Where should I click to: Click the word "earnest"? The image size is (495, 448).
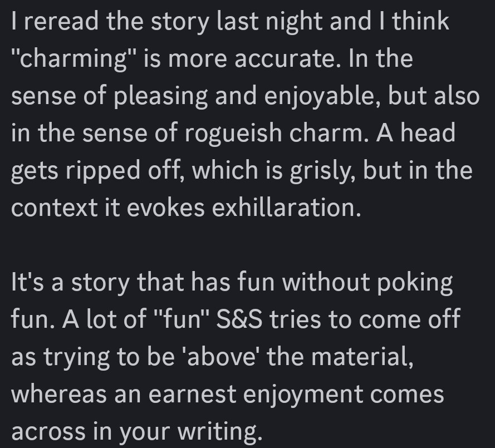195,395
